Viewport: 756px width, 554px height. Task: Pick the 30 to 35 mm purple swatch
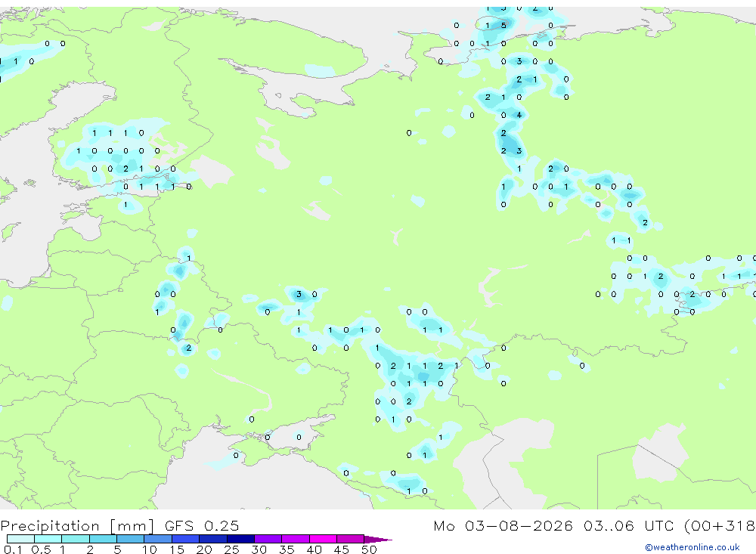[x=268, y=539]
